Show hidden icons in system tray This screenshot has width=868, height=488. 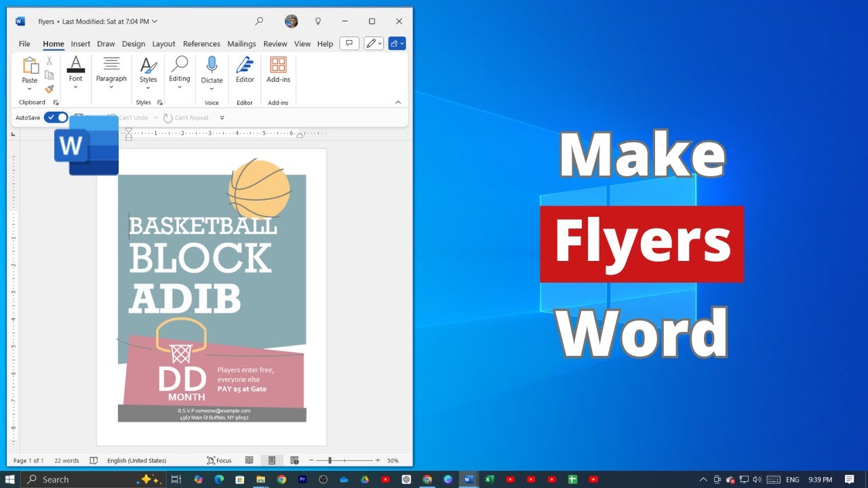[703, 479]
